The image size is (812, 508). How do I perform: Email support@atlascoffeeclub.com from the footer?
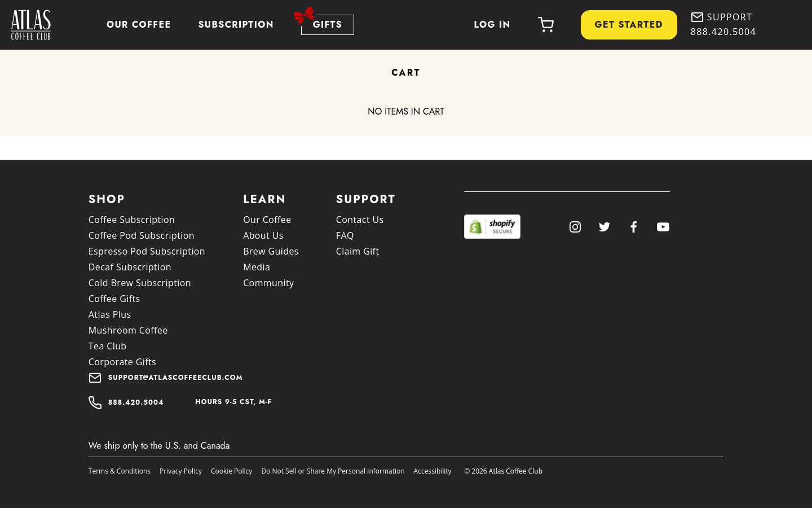click(x=175, y=378)
